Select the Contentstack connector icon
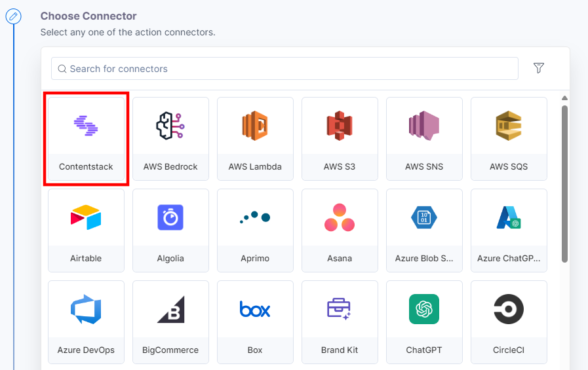The image size is (588, 370). (86, 126)
